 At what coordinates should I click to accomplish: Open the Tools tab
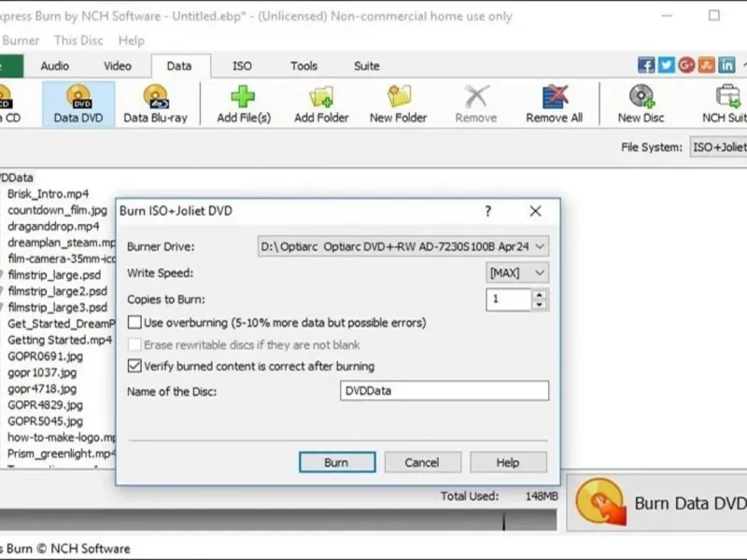coord(304,65)
